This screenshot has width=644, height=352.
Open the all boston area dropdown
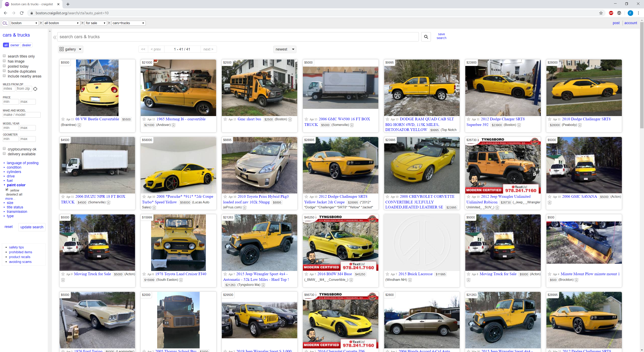click(62, 23)
